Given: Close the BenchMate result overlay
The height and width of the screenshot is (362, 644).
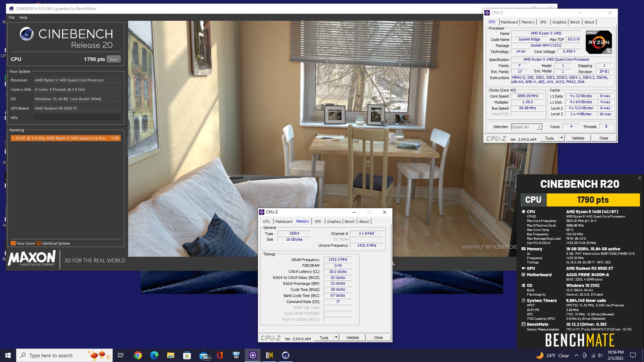Looking at the screenshot, I should (640, 178).
